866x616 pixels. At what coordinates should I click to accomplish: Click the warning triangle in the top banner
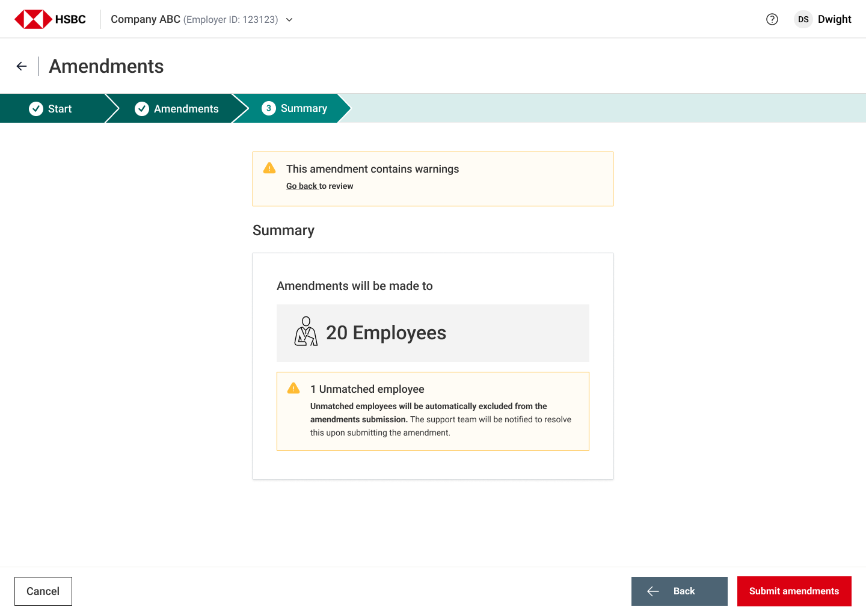point(269,168)
